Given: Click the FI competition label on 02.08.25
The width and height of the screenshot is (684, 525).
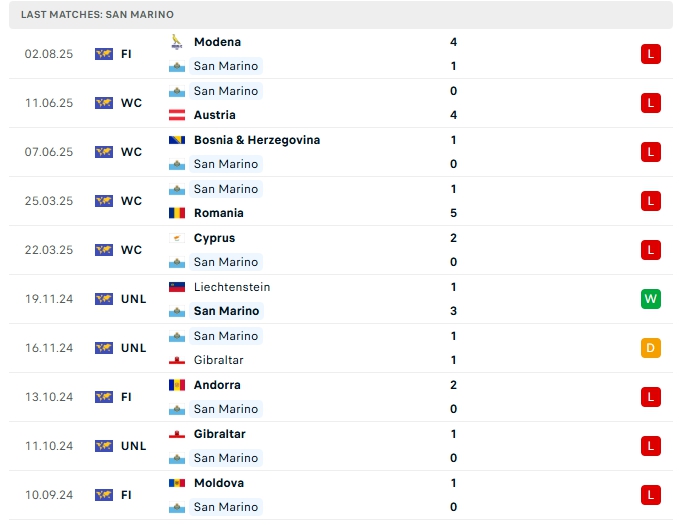Looking at the screenshot, I should click(x=126, y=54).
